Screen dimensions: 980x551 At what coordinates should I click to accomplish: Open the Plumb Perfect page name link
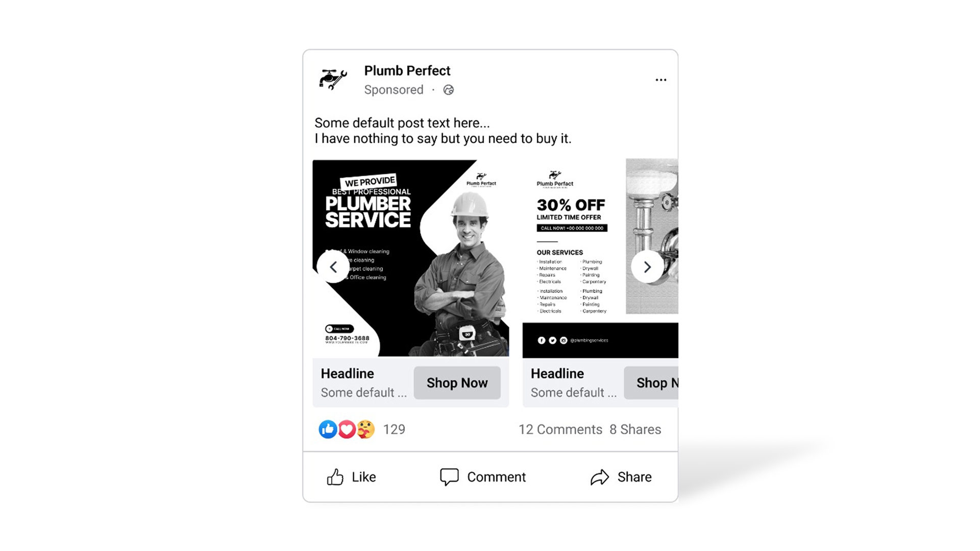(407, 70)
